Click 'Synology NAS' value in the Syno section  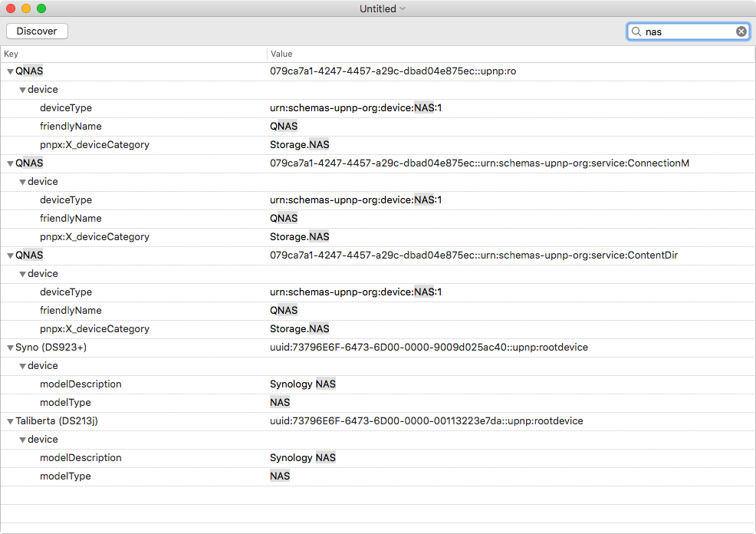(303, 384)
